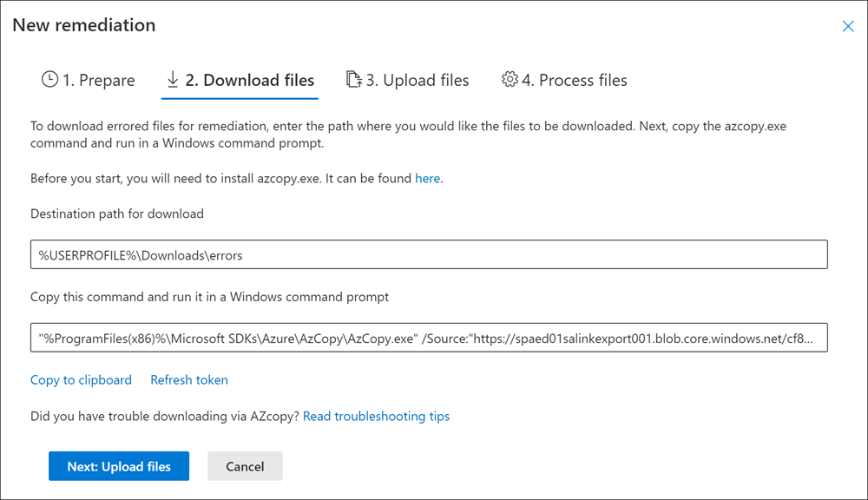Close the New remediation dialog with the X
The width and height of the screenshot is (868, 500).
(x=848, y=26)
